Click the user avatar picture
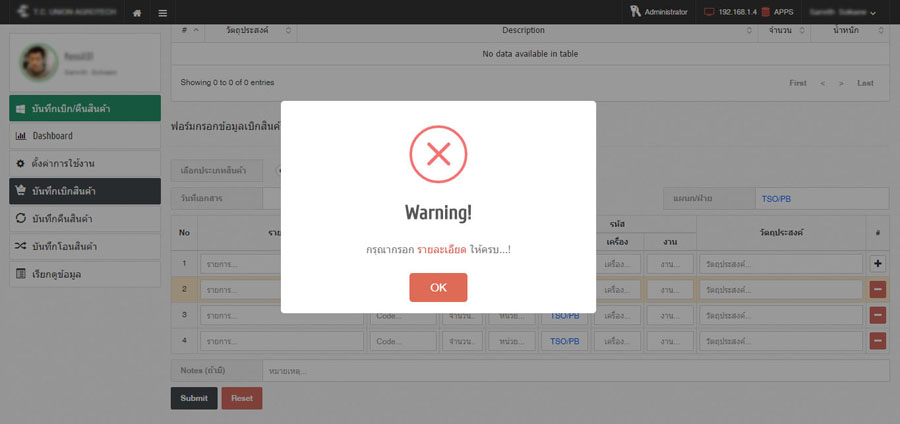900x424 pixels. click(39, 63)
